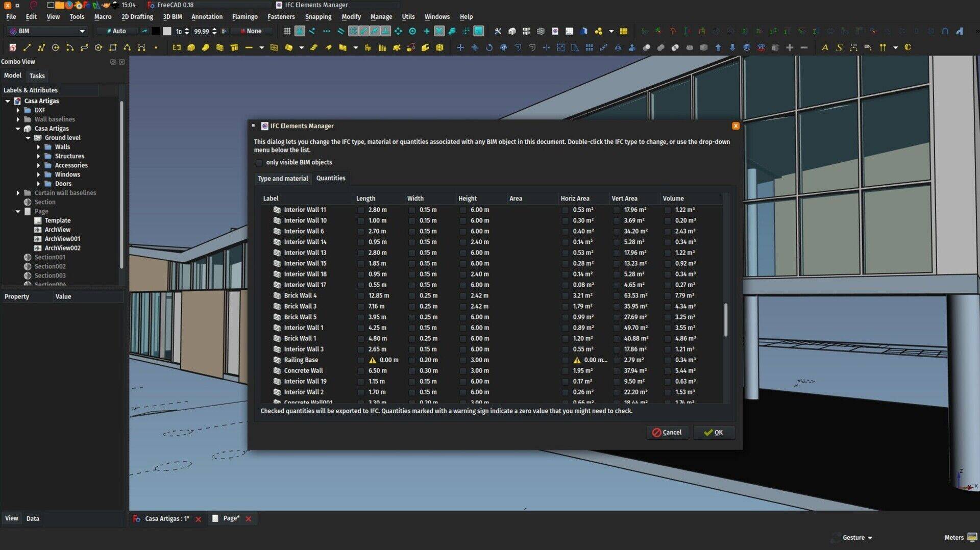Image resolution: width=980 pixels, height=550 pixels.
Task: Switch to Type and material tab
Action: point(283,178)
